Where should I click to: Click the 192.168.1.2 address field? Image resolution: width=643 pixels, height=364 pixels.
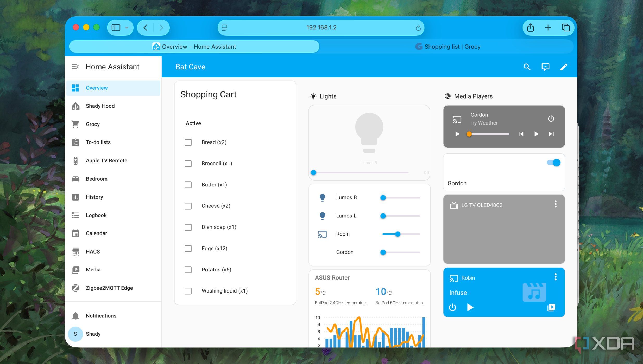pos(321,28)
